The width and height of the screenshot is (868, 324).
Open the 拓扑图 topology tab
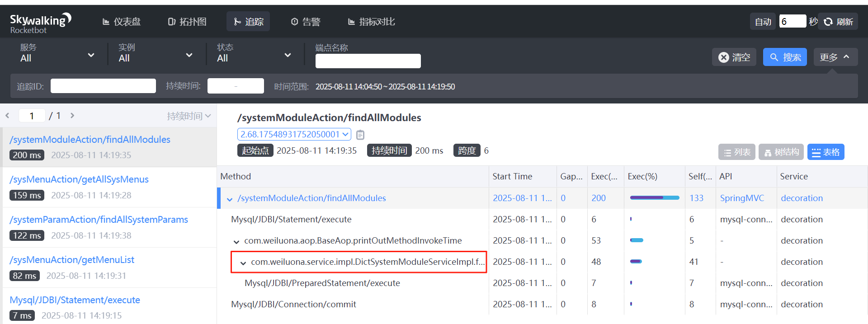[187, 22]
